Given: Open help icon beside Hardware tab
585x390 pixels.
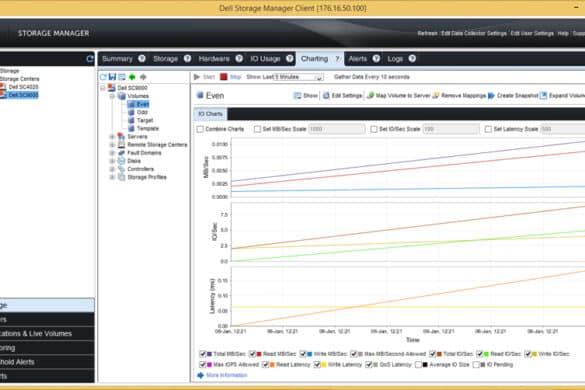Looking at the screenshot, I should (239, 58).
